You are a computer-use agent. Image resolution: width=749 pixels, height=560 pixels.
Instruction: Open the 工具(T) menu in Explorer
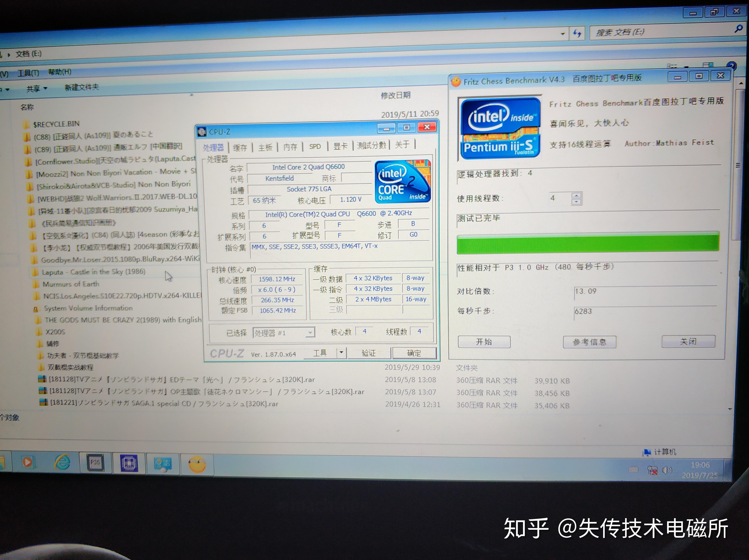(29, 73)
